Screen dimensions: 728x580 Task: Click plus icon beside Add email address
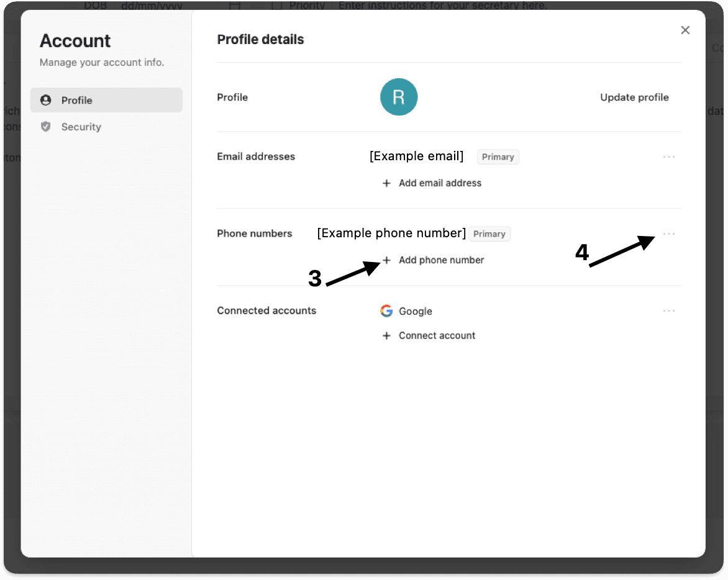[x=386, y=183]
